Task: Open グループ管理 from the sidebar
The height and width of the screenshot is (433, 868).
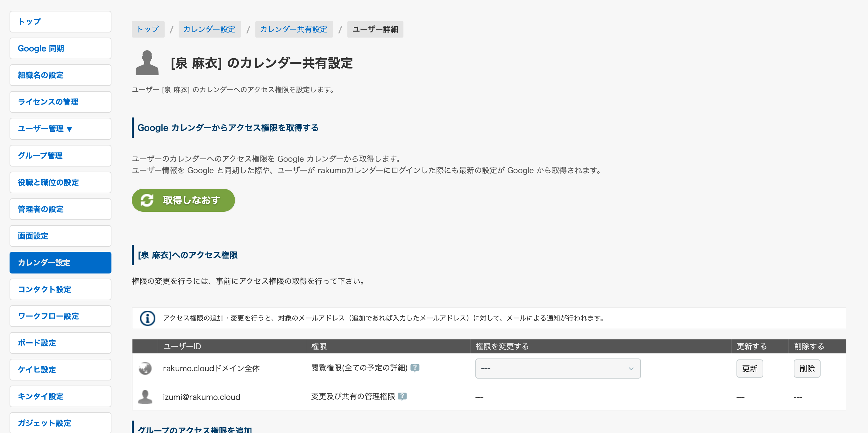Action: tap(60, 156)
